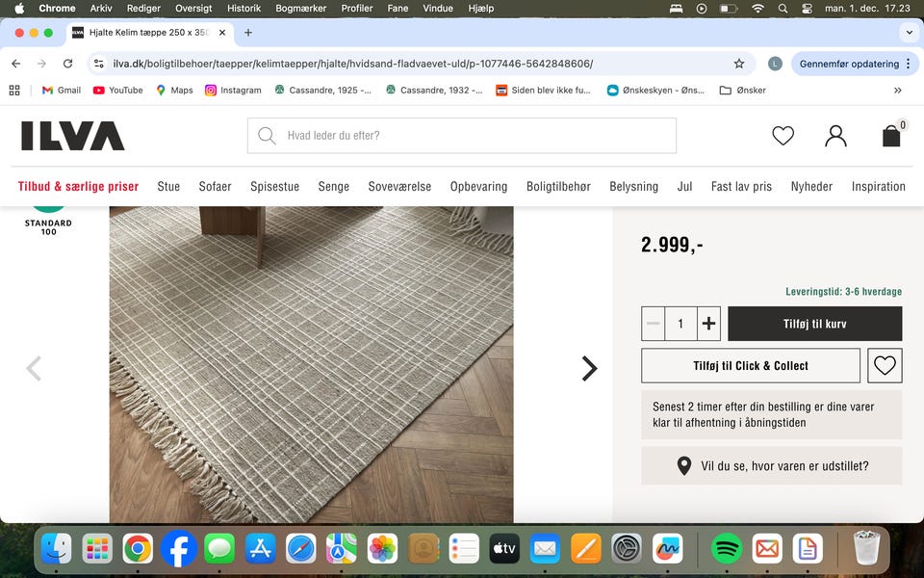Open the Spisestue category
The height and width of the screenshot is (578, 924).
pos(274,186)
